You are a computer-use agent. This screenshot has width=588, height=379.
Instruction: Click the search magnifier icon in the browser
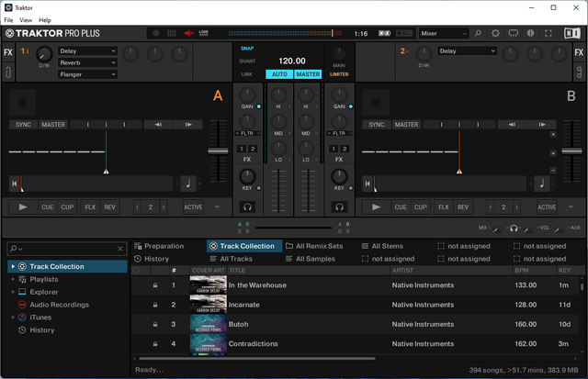tap(14, 249)
